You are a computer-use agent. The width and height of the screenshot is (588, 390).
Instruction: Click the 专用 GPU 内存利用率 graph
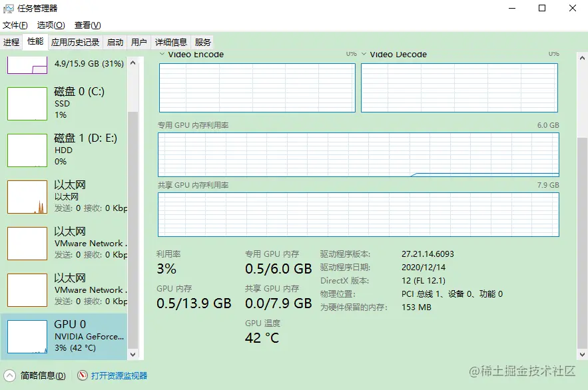click(x=358, y=154)
